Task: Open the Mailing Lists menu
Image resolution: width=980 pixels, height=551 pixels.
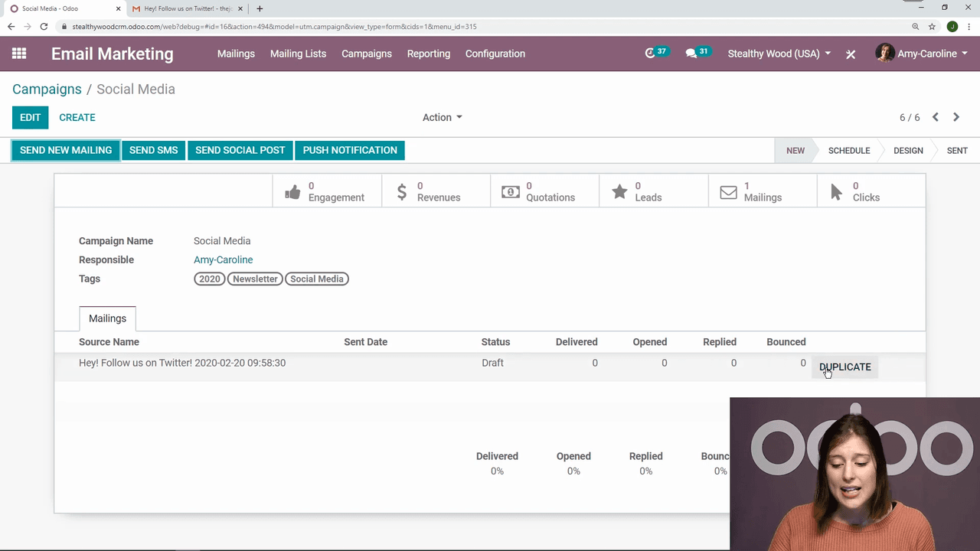Action: pos(298,54)
